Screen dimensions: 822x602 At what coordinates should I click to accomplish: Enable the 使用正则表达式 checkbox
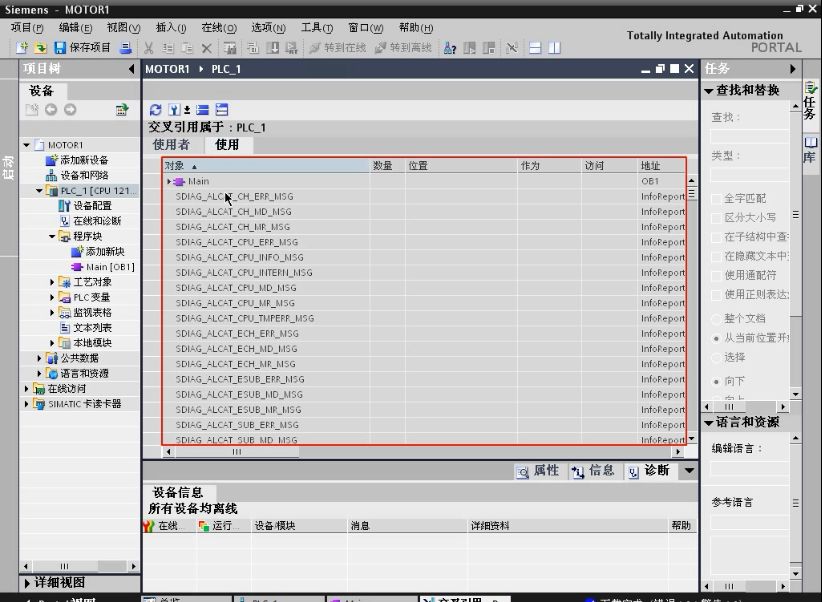tap(716, 295)
